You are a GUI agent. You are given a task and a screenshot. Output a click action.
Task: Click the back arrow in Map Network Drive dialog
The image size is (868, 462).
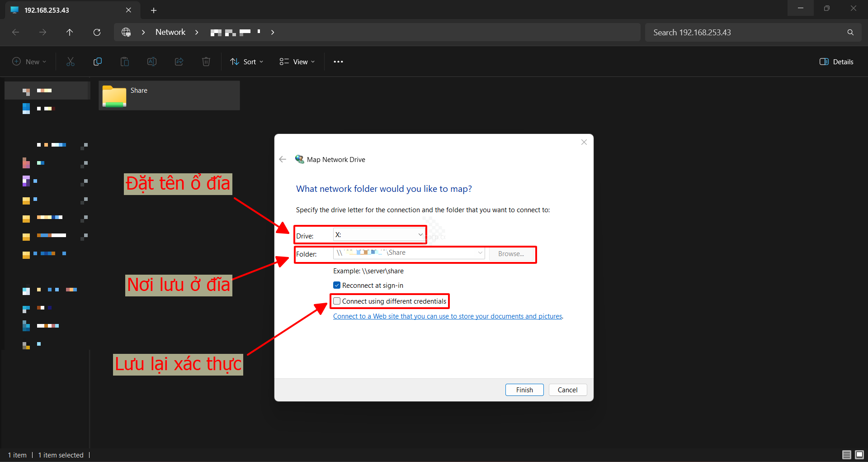283,159
